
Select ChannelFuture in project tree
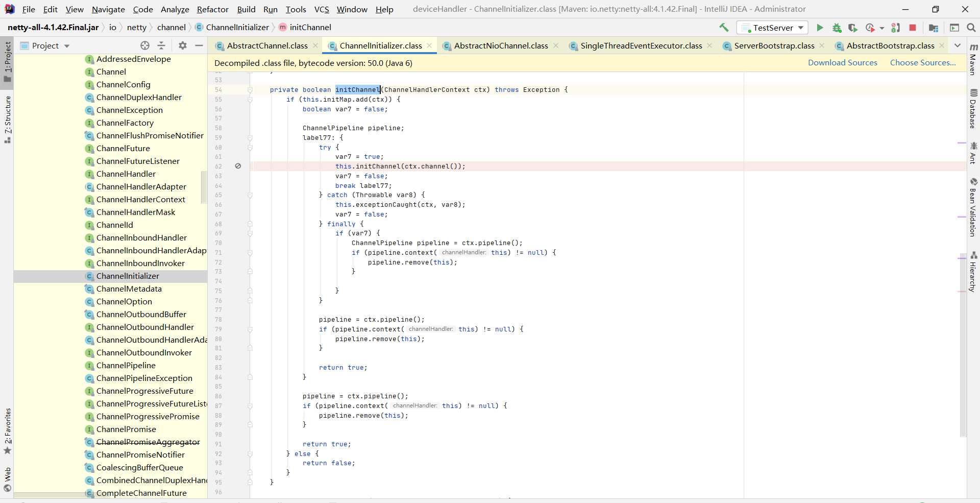(x=123, y=148)
